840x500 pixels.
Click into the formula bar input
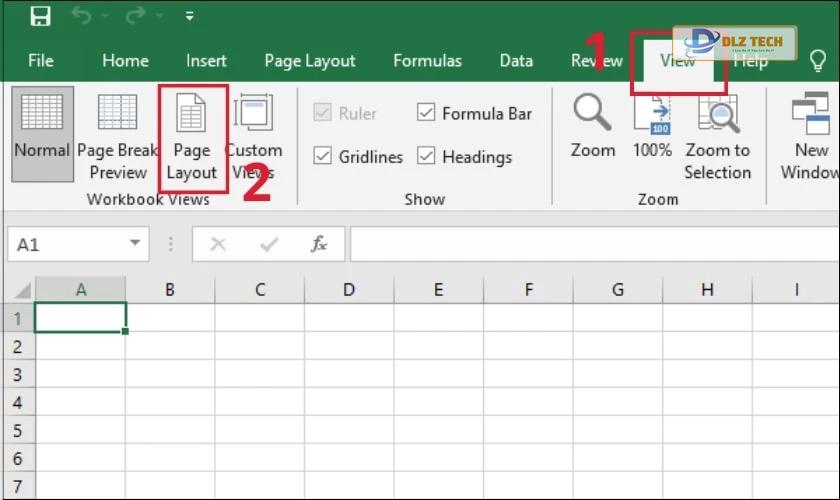(595, 244)
